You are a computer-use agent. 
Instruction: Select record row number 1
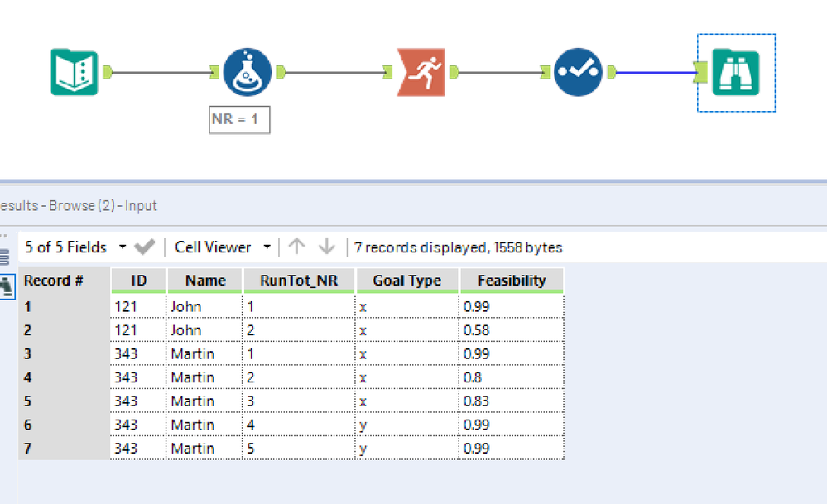pos(65,306)
